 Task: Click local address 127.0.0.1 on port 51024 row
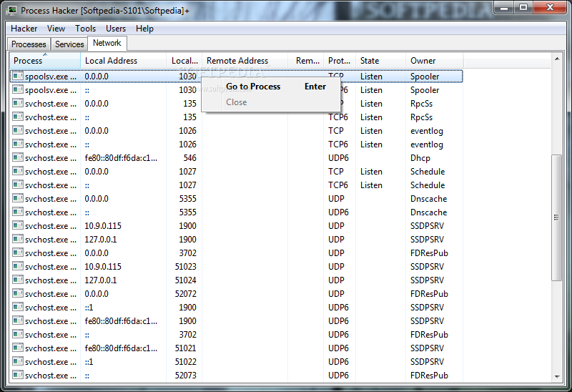101,280
